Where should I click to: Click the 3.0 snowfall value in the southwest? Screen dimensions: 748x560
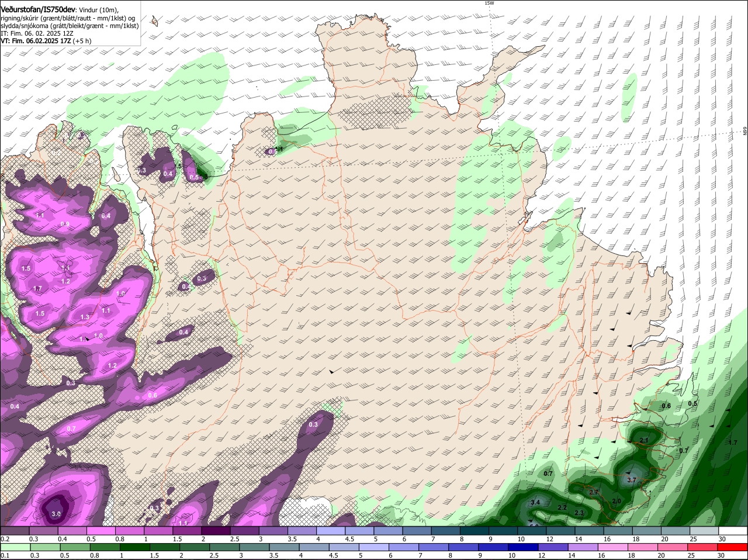tap(56, 514)
